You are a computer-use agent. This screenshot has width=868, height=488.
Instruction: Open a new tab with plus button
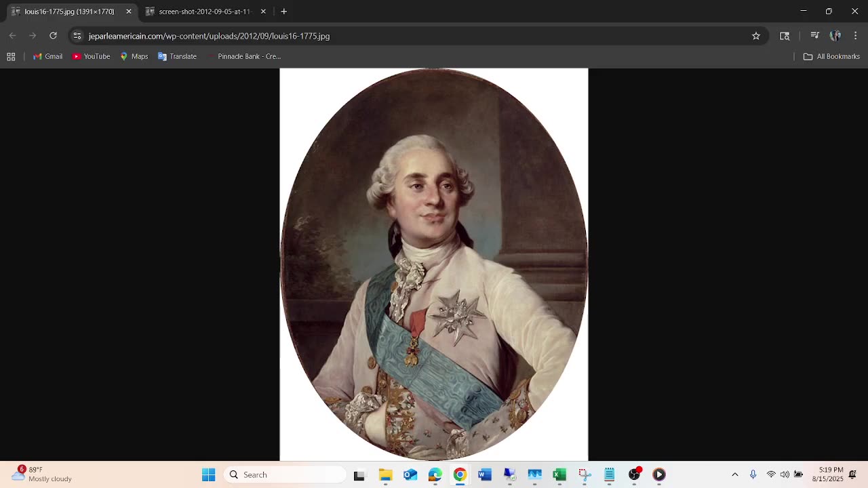click(x=284, y=12)
